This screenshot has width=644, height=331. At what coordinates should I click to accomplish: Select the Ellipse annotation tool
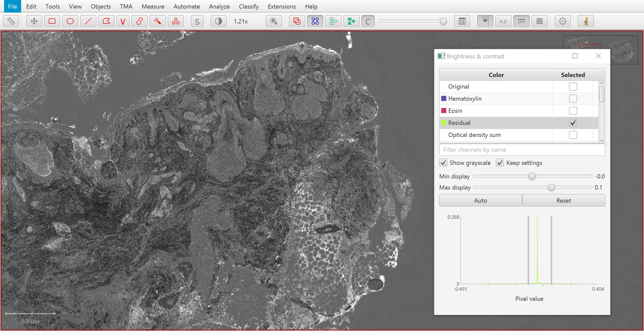click(70, 21)
